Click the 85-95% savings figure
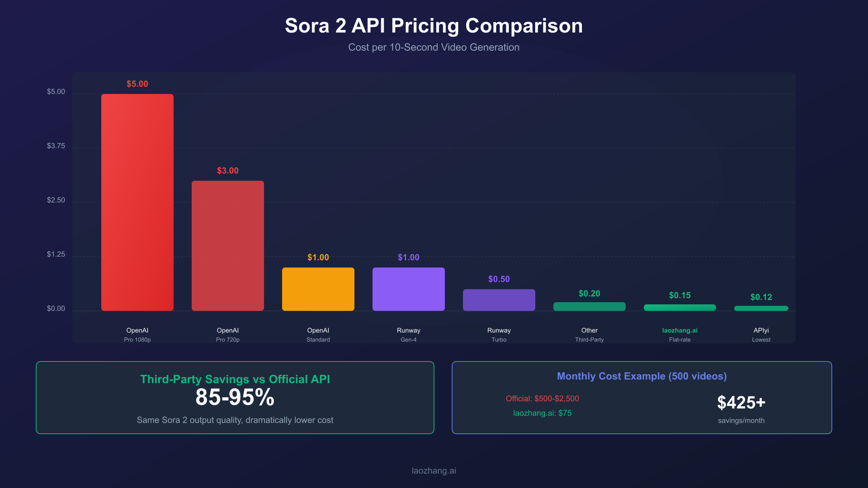 [x=235, y=398]
